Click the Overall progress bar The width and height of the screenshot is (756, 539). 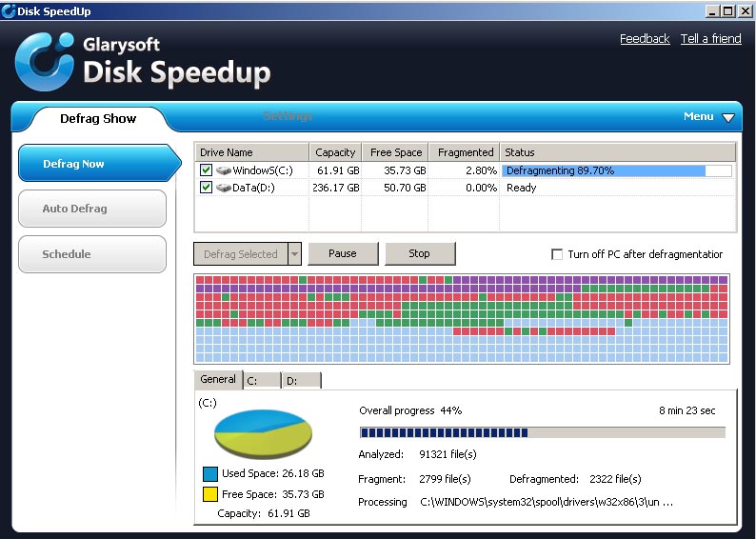pyautogui.click(x=543, y=432)
